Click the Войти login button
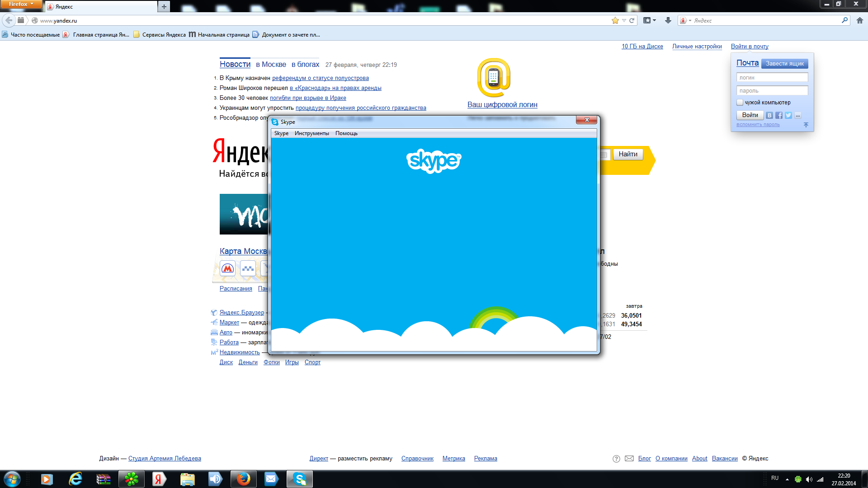Image resolution: width=868 pixels, height=488 pixels. 750,115
